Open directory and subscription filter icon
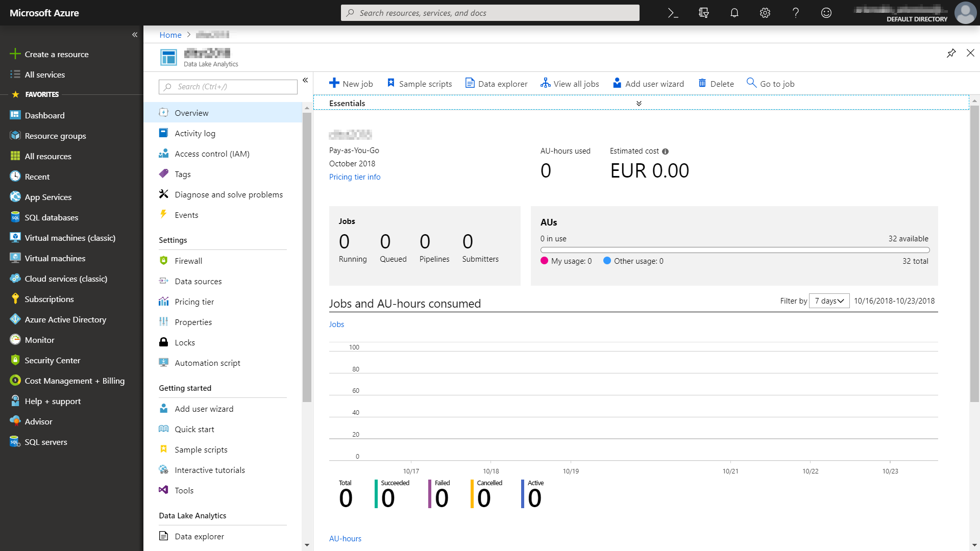 [x=704, y=13]
